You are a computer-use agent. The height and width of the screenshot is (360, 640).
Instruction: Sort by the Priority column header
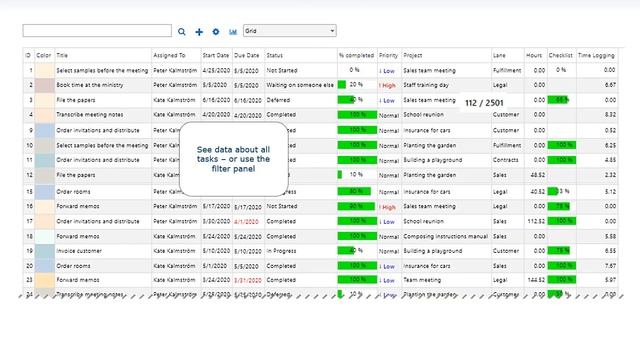[x=388, y=55]
